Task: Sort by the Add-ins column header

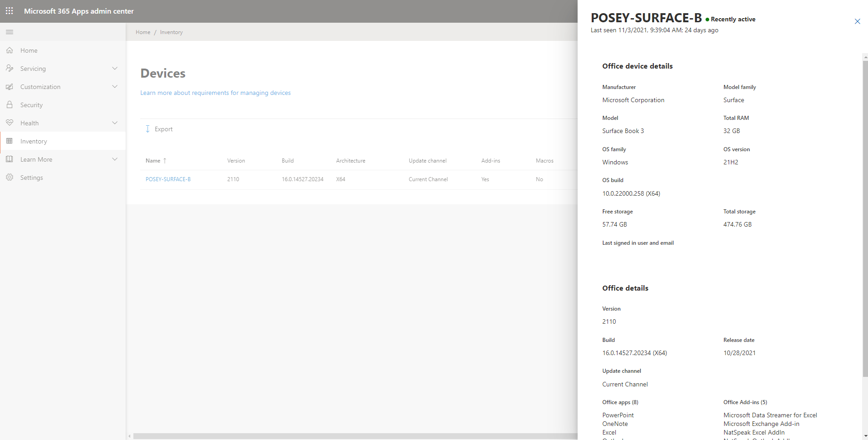Action: point(490,161)
